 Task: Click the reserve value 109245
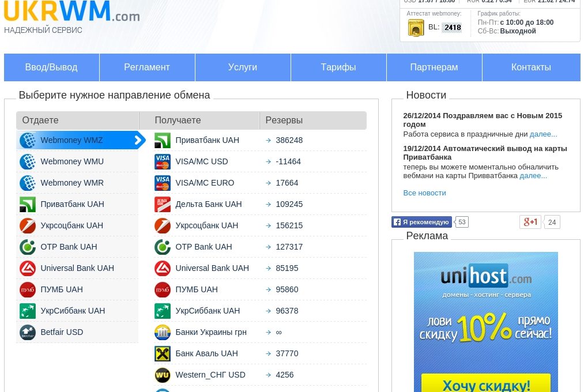tap(289, 204)
